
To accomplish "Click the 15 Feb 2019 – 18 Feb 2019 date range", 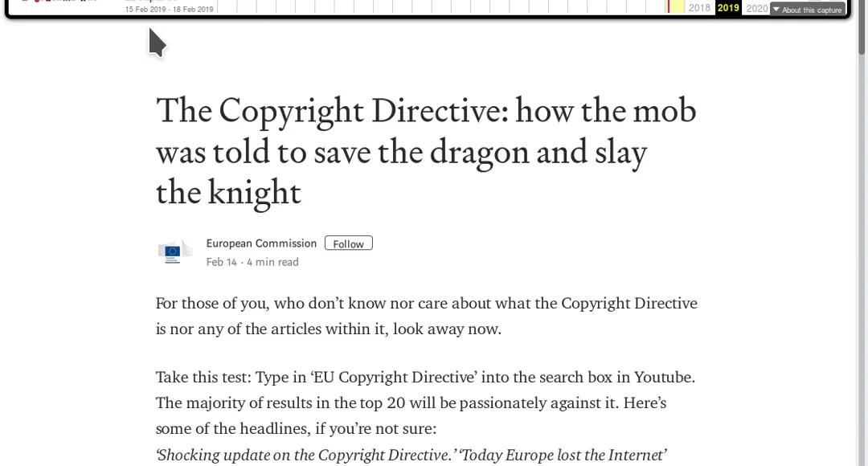I will coord(170,10).
